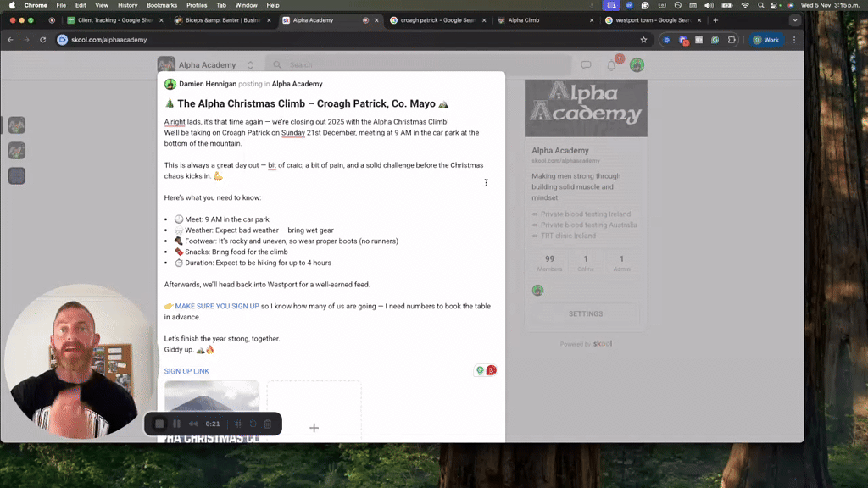Open the chat messages icon

[x=586, y=65]
